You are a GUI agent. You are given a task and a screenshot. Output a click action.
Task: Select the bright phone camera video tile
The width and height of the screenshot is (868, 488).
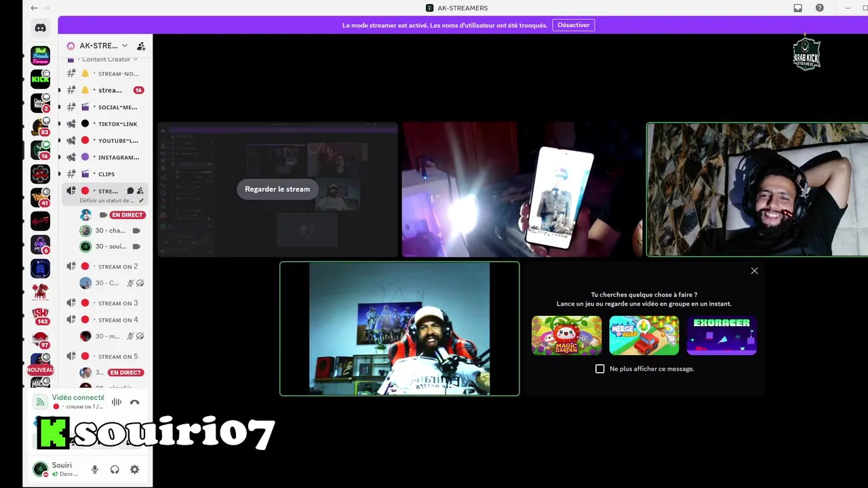click(522, 190)
